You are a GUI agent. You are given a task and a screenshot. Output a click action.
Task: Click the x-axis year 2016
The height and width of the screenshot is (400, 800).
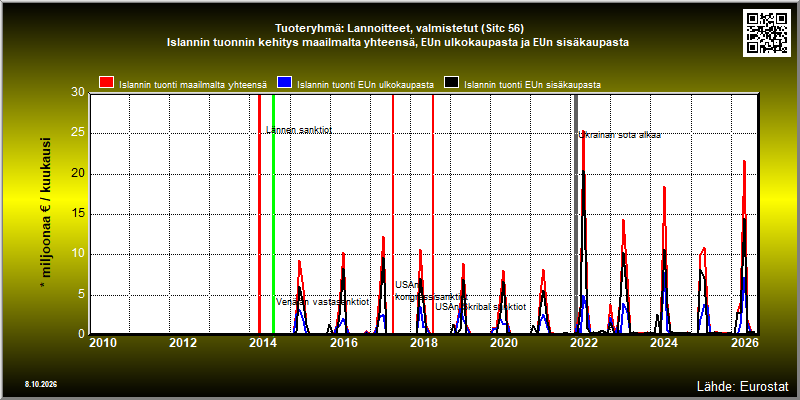343,342
